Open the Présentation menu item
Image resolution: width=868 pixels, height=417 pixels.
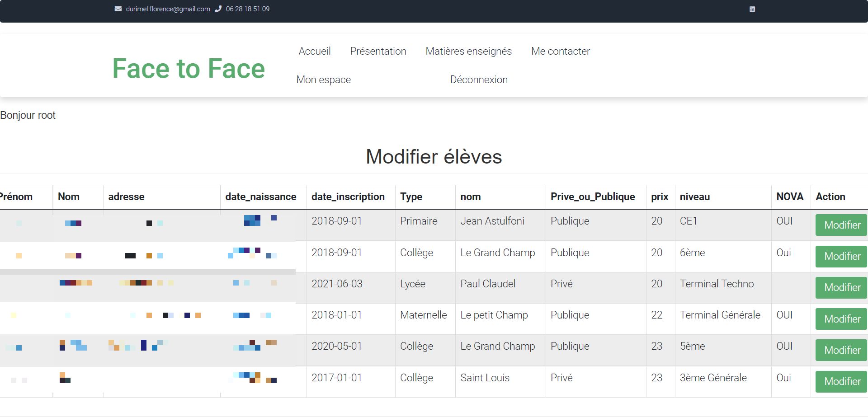(378, 51)
